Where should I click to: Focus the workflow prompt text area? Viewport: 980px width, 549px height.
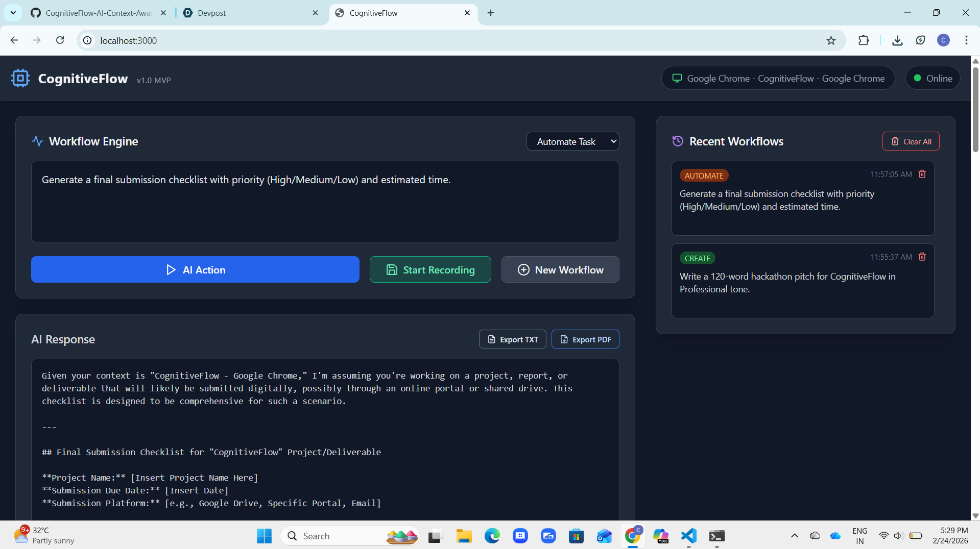click(x=325, y=202)
